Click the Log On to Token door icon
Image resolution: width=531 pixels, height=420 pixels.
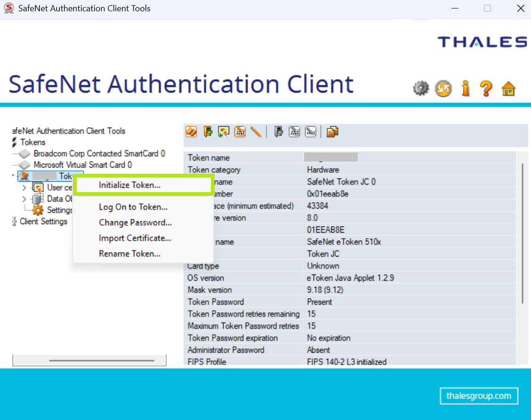(208, 132)
